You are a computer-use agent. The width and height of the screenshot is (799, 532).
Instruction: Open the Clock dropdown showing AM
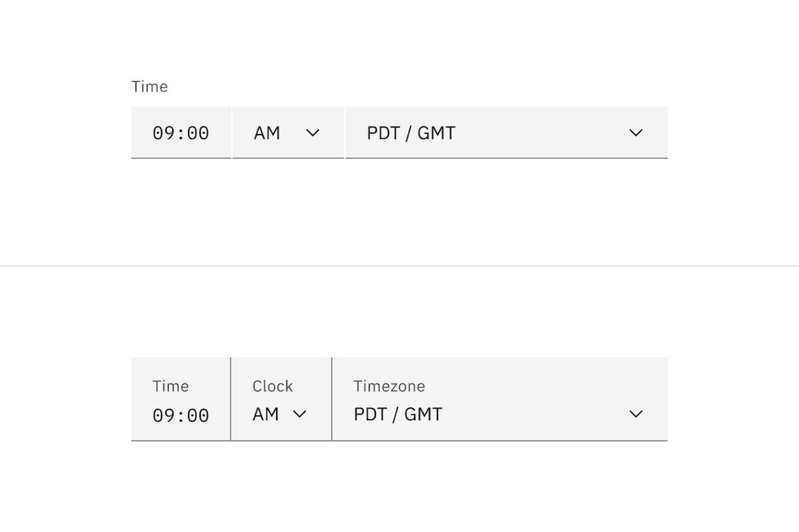281,414
